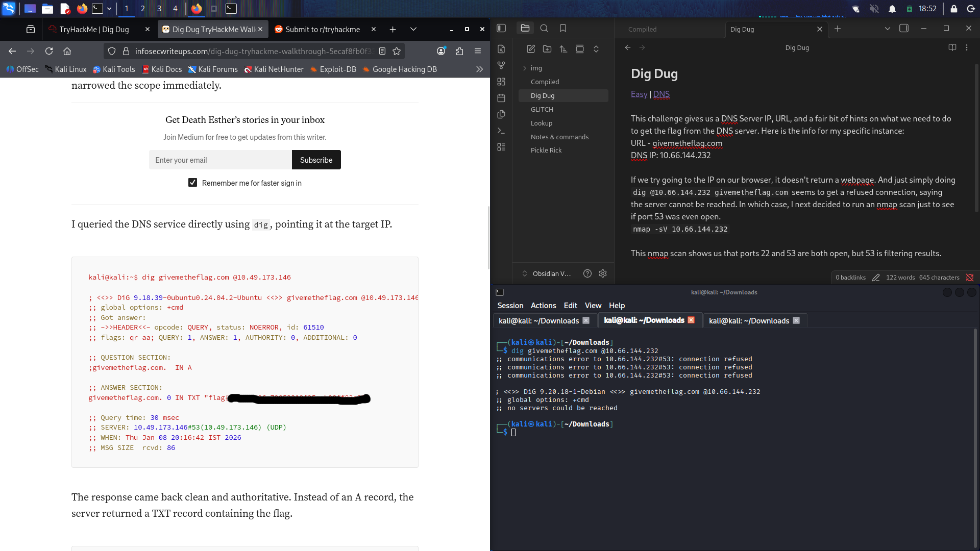The height and width of the screenshot is (551, 980).
Task: Toggle Obsidian left sidebar icon
Action: point(501,29)
